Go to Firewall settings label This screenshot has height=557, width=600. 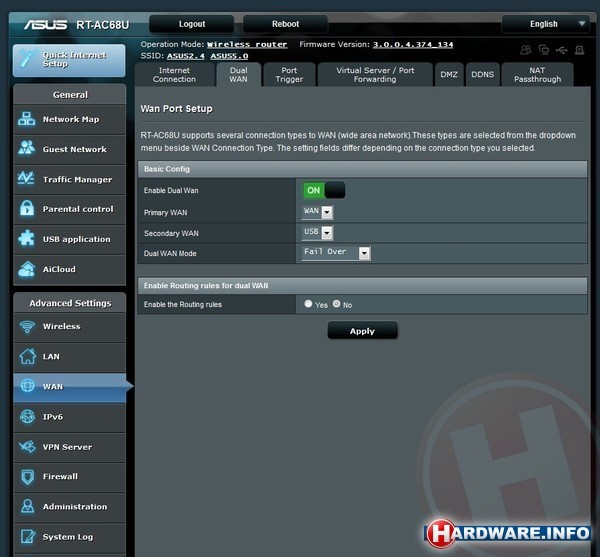60,476
